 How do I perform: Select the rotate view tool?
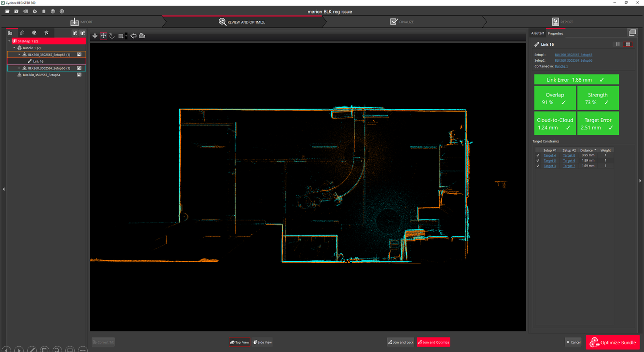[112, 36]
